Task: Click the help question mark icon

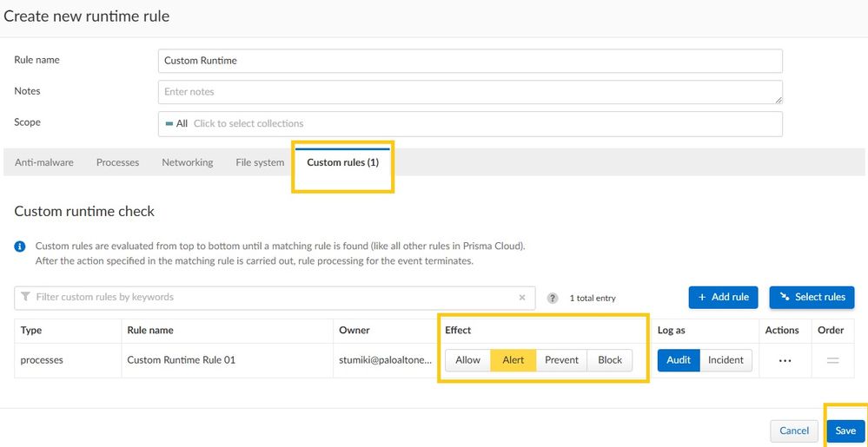Action: (x=552, y=298)
